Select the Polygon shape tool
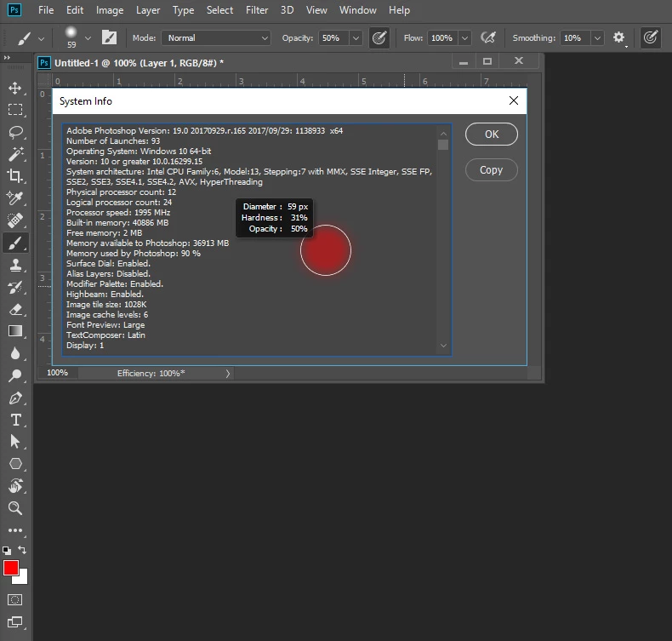Screen dimensions: 672x641 [15, 463]
